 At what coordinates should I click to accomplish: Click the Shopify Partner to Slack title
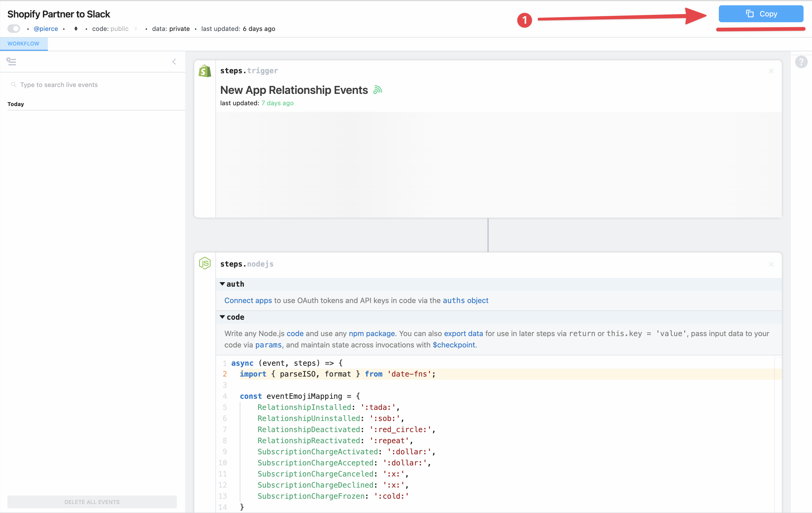pyautogui.click(x=59, y=14)
